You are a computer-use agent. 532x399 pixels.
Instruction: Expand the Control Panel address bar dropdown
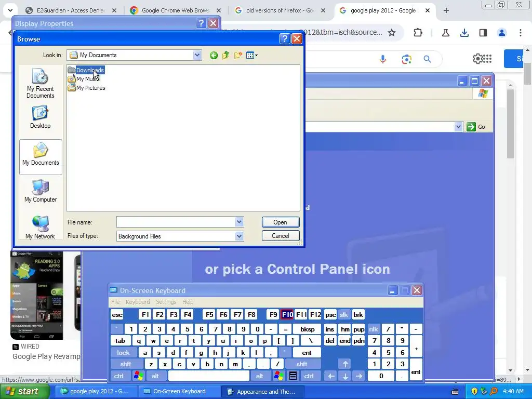pyautogui.click(x=458, y=127)
